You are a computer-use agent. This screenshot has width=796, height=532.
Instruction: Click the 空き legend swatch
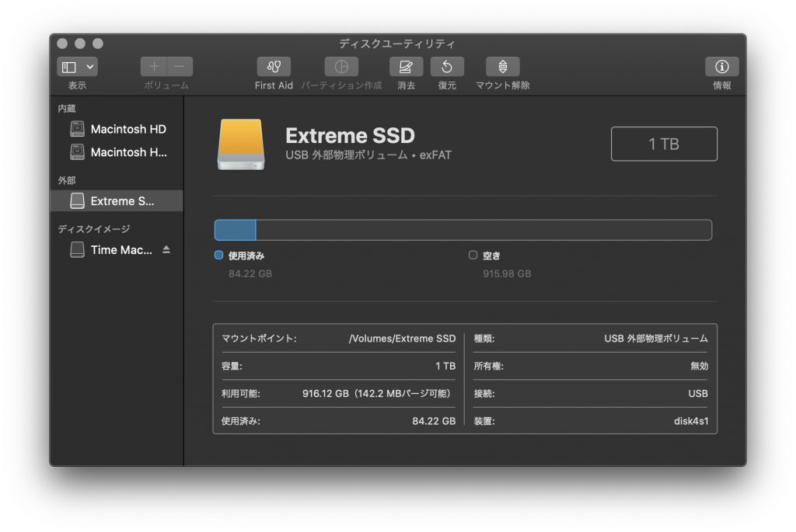click(x=473, y=255)
